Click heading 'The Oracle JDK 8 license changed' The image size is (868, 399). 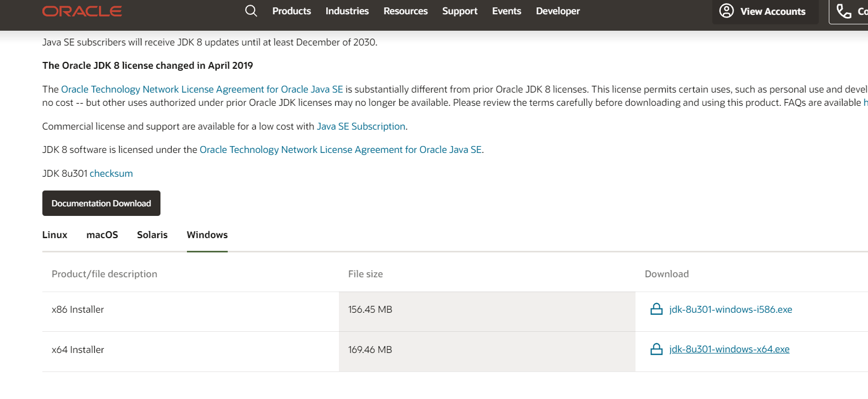148,66
